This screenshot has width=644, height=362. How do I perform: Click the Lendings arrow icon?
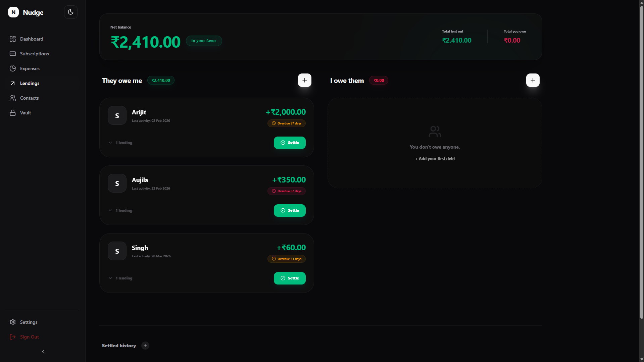click(x=13, y=83)
